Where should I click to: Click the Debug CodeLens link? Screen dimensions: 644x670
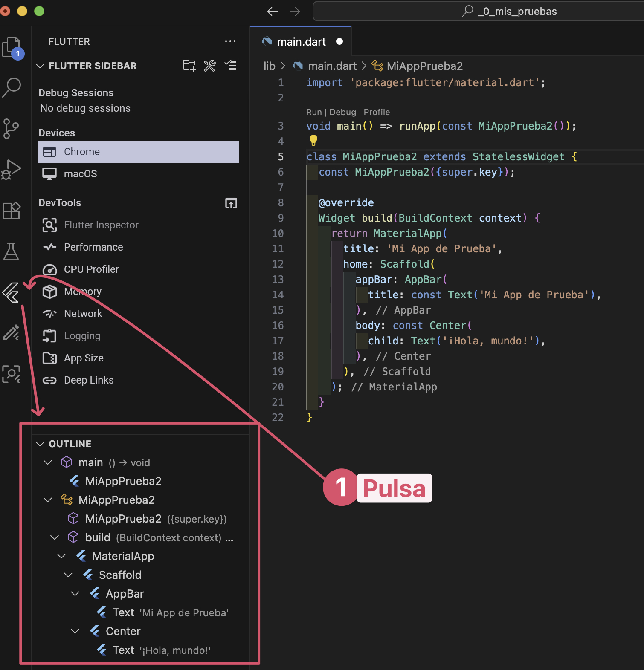click(342, 112)
